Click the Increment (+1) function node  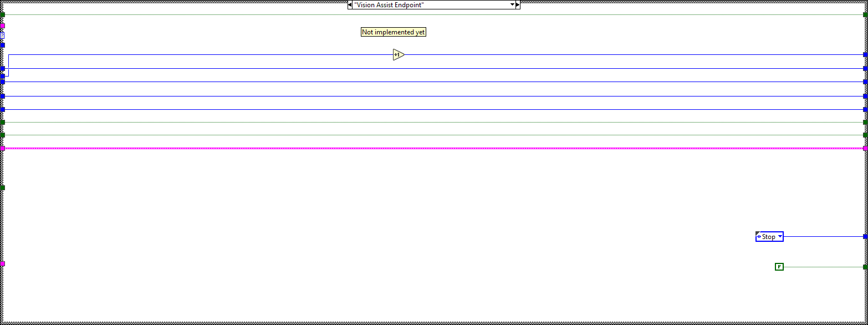click(x=398, y=55)
